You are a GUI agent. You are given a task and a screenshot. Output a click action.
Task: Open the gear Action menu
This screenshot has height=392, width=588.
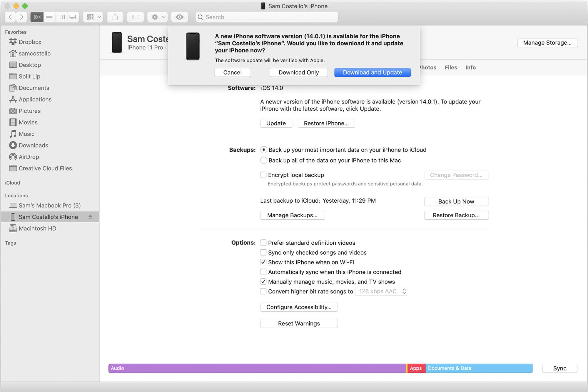(x=158, y=17)
